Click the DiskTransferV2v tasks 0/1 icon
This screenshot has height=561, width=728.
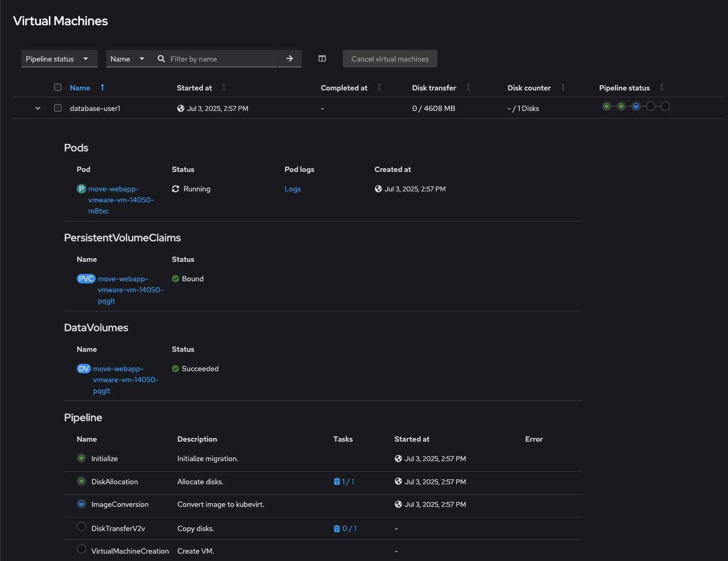(x=337, y=528)
